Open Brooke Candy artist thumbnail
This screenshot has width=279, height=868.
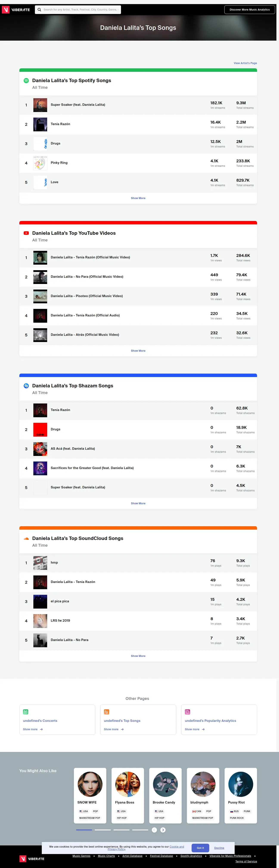tap(165, 784)
